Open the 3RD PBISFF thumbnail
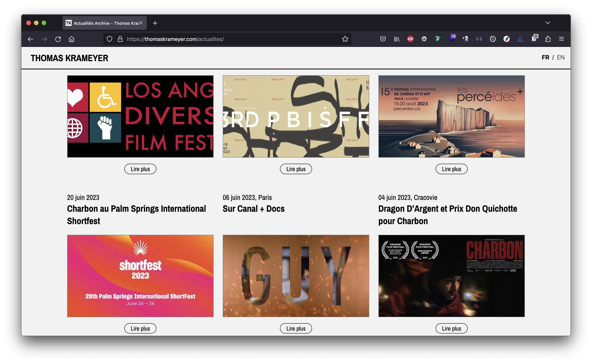Image resolution: width=592 pixels, height=364 pixels. [296, 116]
